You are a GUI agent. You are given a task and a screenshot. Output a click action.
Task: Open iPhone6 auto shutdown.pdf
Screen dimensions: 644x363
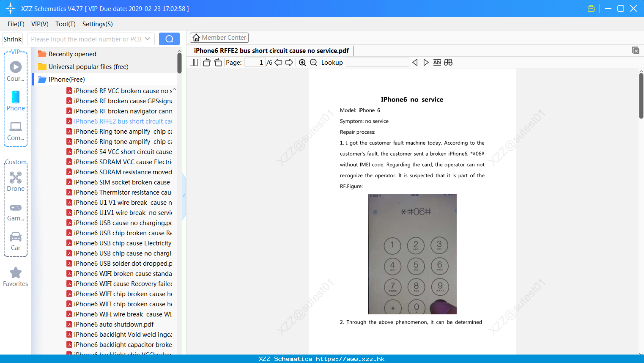110,324
